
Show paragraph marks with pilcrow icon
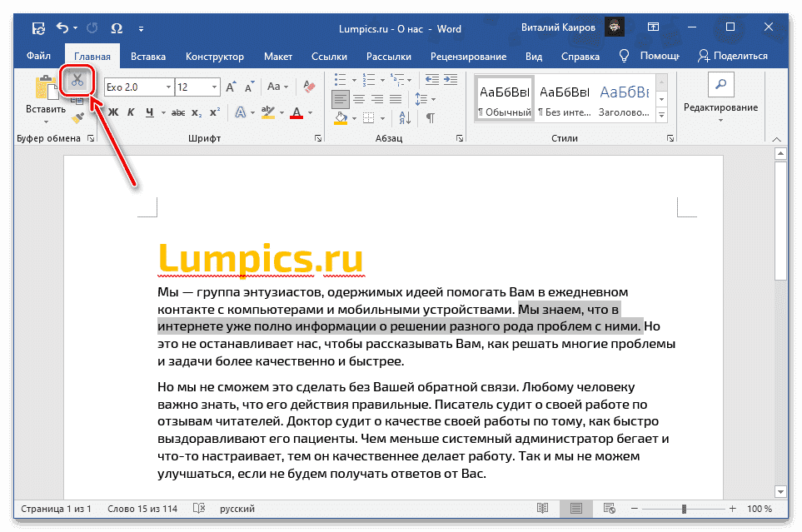(x=430, y=119)
